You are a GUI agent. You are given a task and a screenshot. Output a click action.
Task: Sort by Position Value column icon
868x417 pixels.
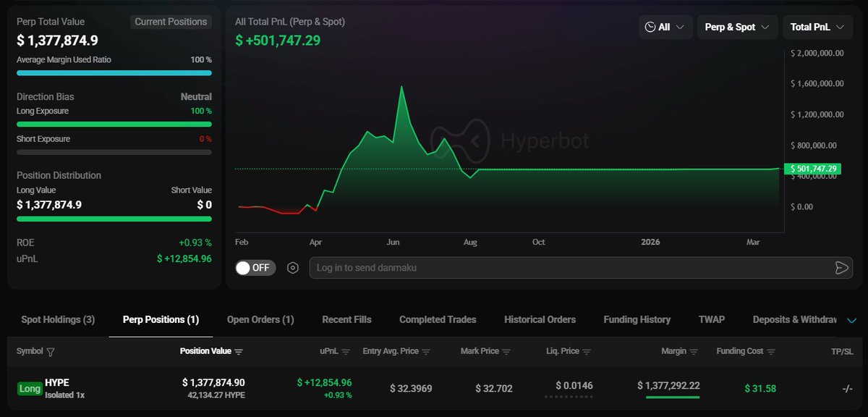pyautogui.click(x=239, y=352)
